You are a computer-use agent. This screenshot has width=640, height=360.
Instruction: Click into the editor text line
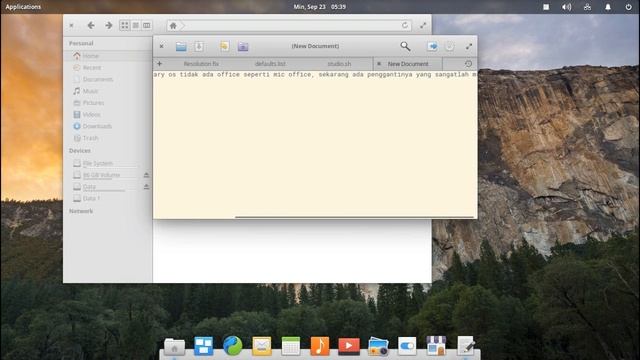[315, 75]
